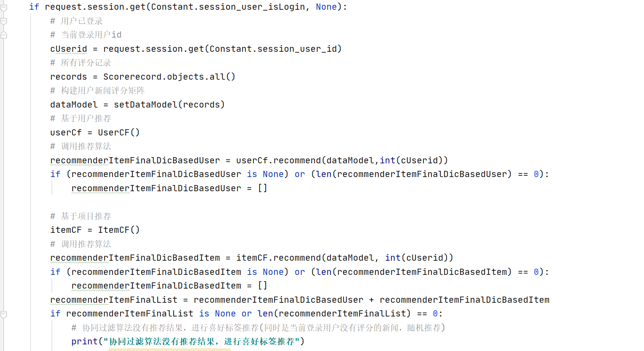The image size is (644, 351).
Task: Click the recommenderItemFinalList assignment variable name
Action: (x=114, y=300)
